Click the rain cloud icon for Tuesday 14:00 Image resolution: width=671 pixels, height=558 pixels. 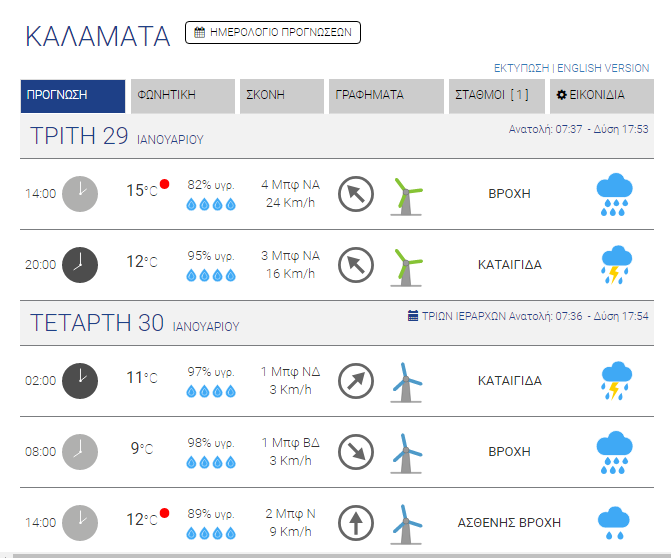pos(613,194)
